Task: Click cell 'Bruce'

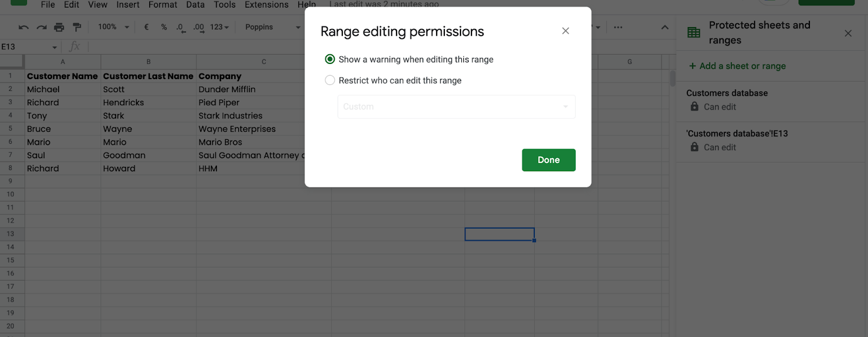Action: click(x=63, y=129)
